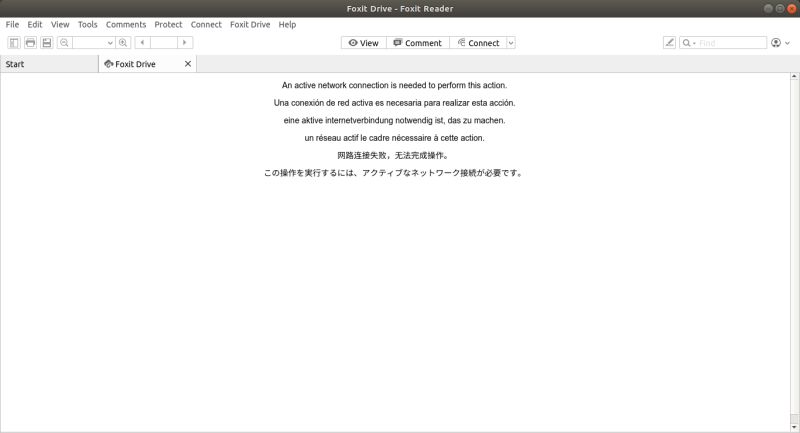Open the Edit menu
This screenshot has height=433, width=800.
coord(35,24)
